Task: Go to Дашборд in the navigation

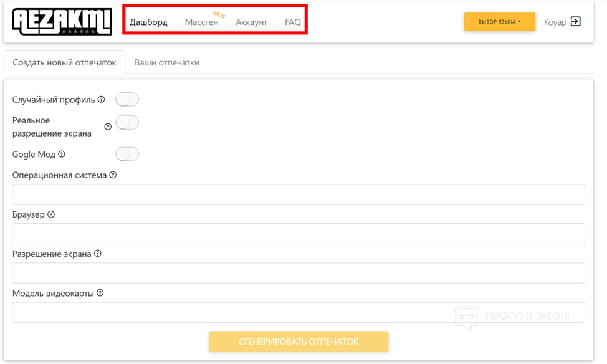Action: tap(148, 22)
